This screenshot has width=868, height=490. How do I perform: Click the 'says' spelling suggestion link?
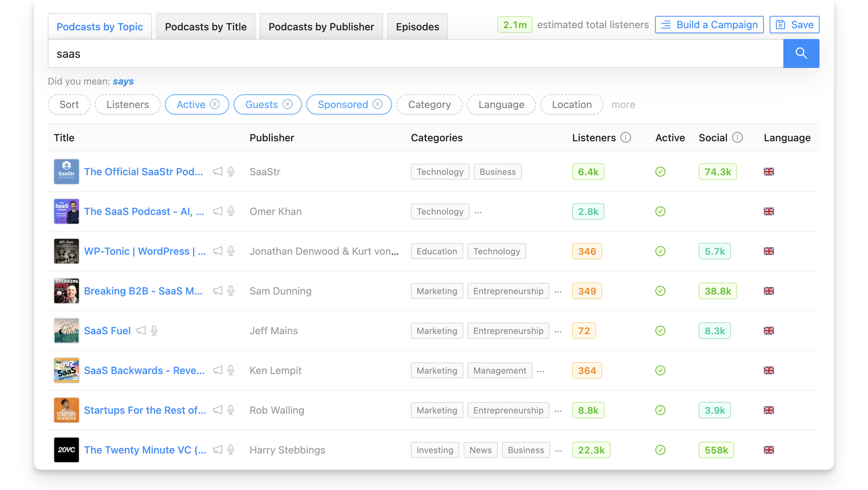[x=123, y=81]
